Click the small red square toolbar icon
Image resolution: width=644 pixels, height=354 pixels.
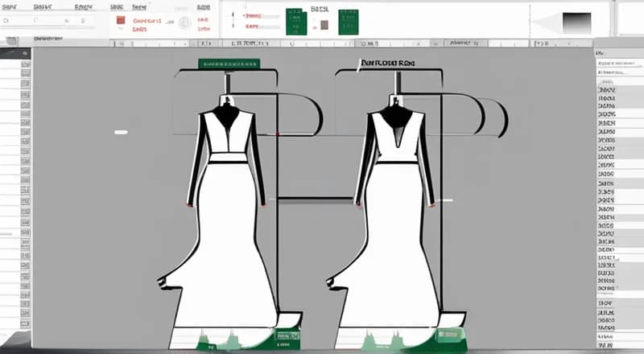click(x=120, y=19)
